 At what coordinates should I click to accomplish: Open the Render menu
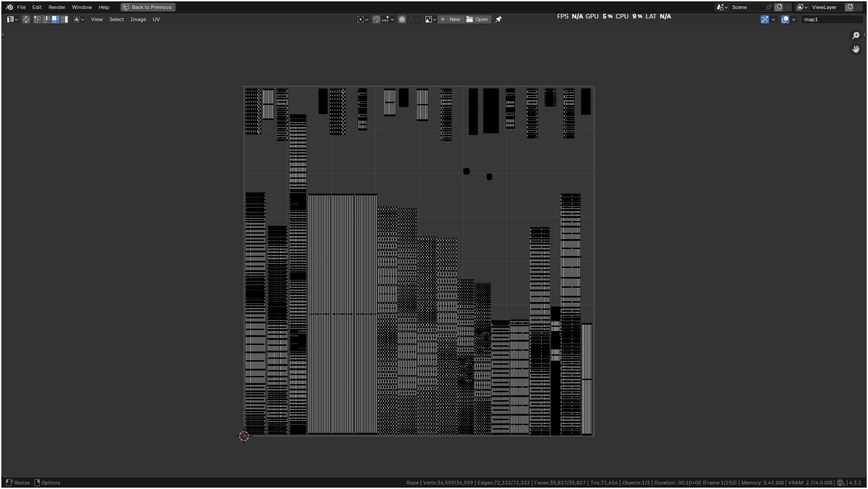pos(57,7)
